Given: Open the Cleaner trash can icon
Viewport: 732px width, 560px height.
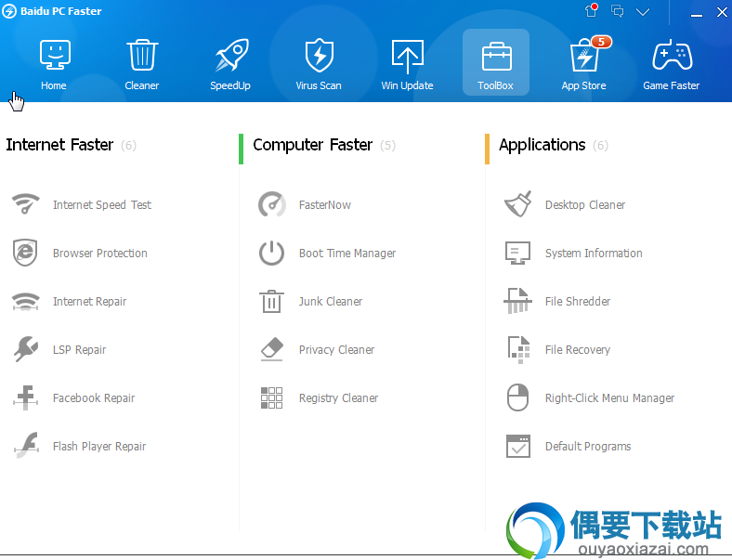Looking at the screenshot, I should coord(142,55).
